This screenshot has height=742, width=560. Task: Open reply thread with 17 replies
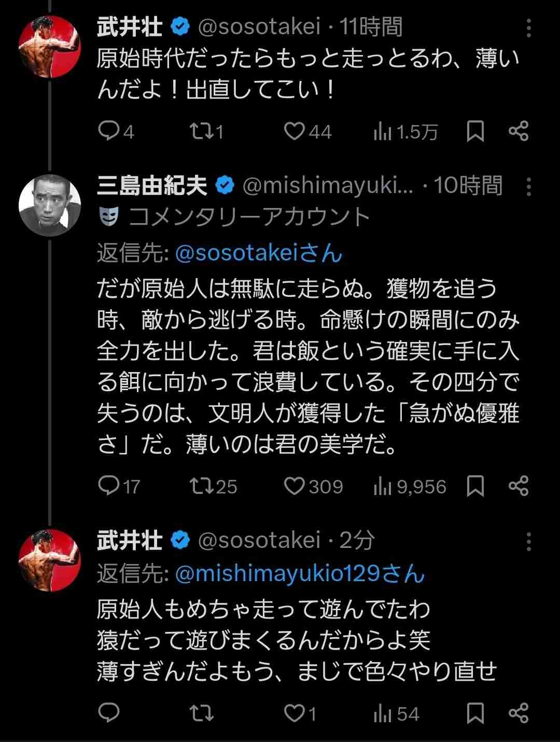click(x=109, y=486)
